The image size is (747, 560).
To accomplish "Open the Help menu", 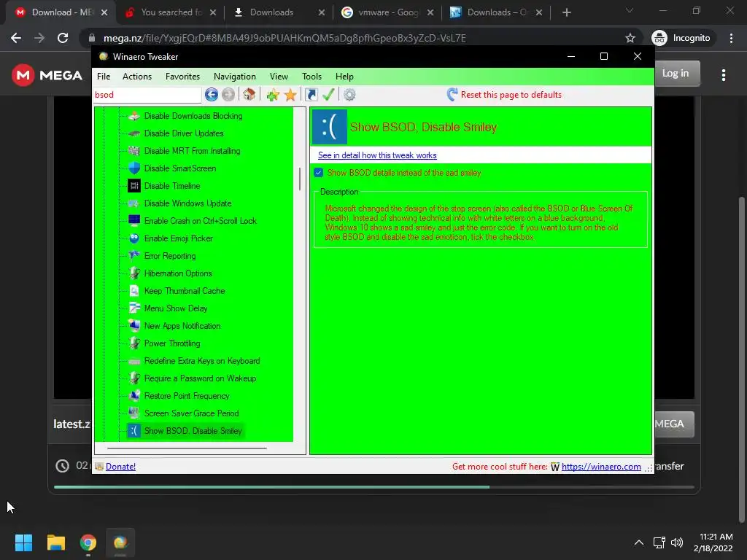I will click(x=344, y=76).
